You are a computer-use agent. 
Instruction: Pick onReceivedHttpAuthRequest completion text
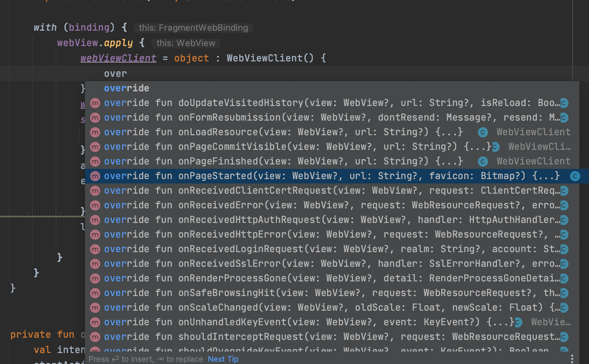(x=332, y=220)
